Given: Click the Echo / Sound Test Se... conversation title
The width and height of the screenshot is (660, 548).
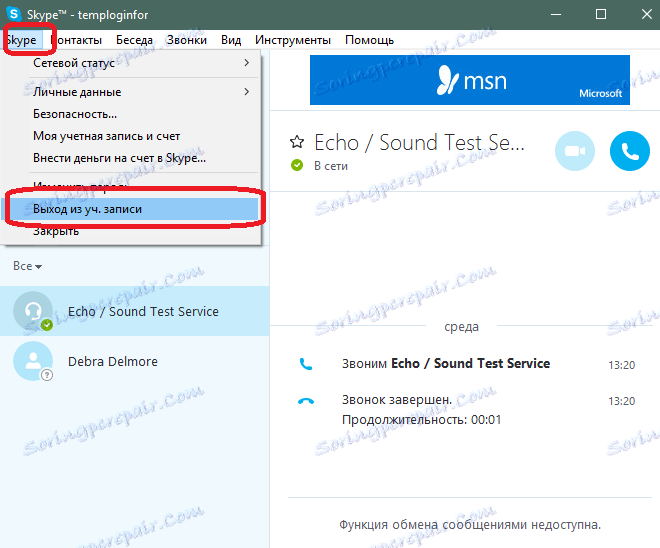Looking at the screenshot, I should coord(419,143).
